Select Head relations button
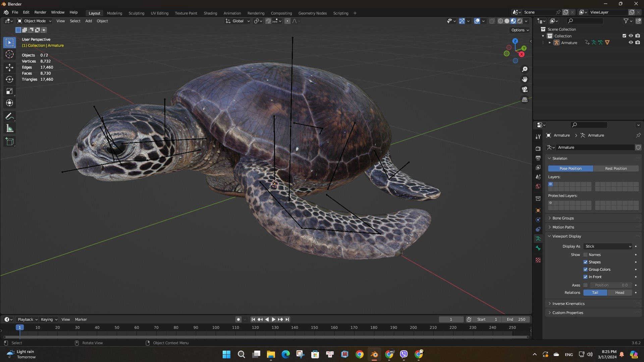Viewport: 644px width, 362px height. (620, 293)
